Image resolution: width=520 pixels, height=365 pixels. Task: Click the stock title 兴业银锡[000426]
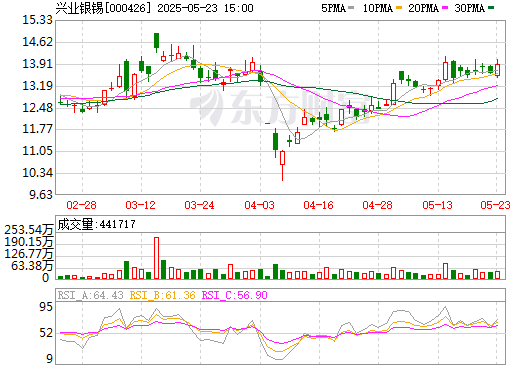(x=103, y=8)
